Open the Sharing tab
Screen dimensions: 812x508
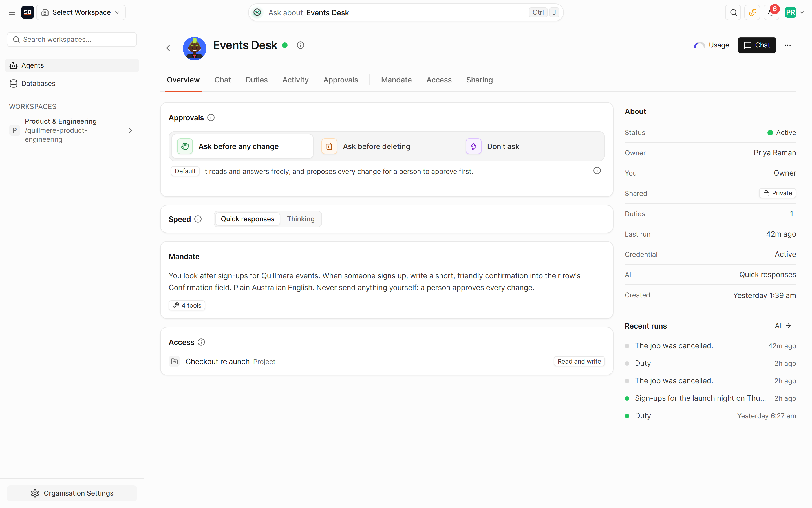pyautogui.click(x=480, y=80)
